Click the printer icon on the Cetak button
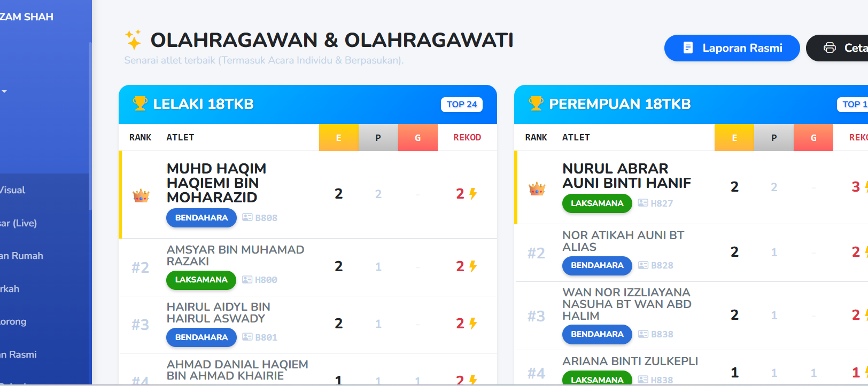Viewport: 868px width, 386px height. [830, 48]
